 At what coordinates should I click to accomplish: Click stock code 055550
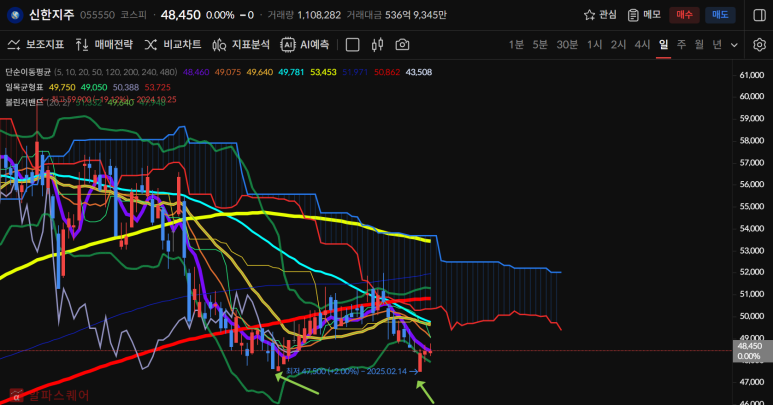pos(97,15)
